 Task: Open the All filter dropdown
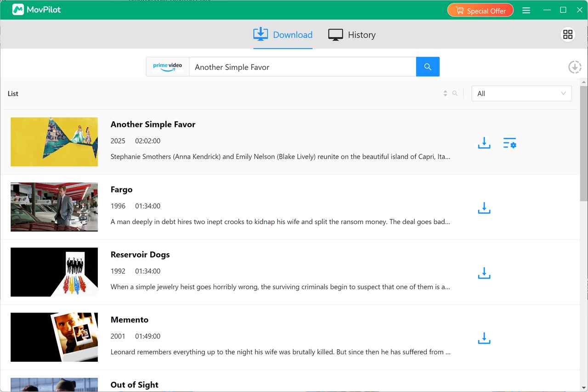(x=521, y=93)
